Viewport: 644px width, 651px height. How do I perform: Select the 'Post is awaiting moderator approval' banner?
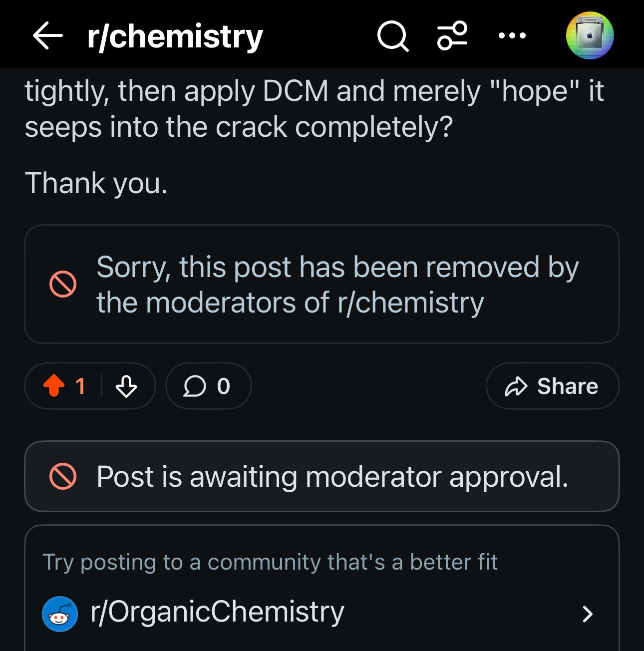(x=332, y=476)
